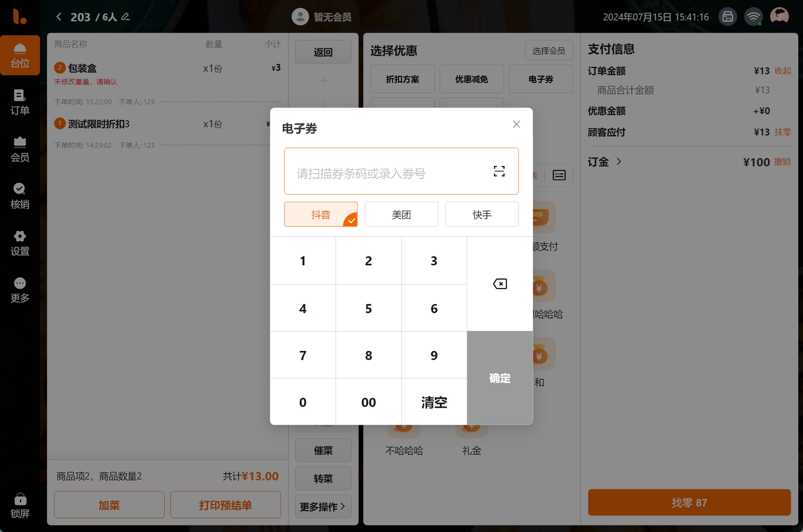This screenshot has width=803, height=532.
Task: Apply rounding with 抹零 link
Action: point(783,132)
